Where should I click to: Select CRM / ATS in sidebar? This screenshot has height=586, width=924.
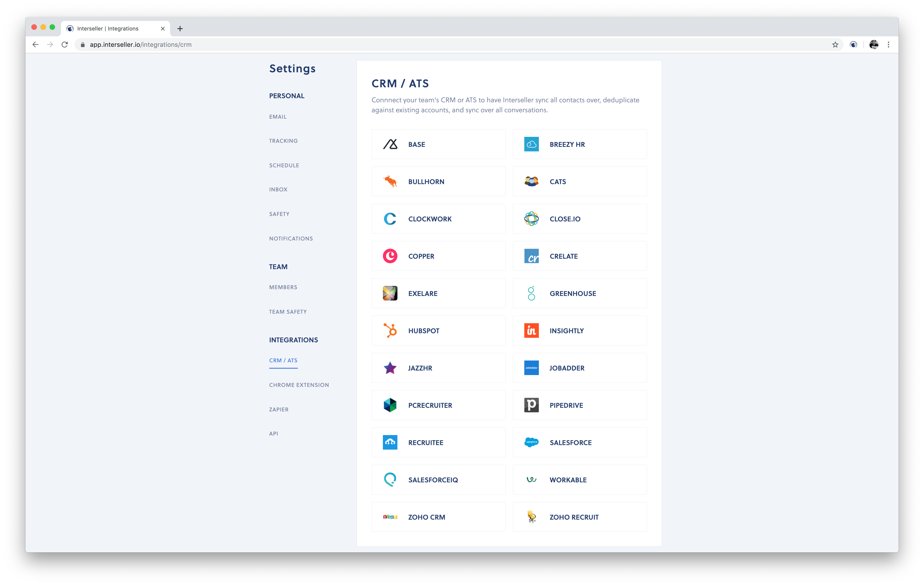[x=283, y=361]
